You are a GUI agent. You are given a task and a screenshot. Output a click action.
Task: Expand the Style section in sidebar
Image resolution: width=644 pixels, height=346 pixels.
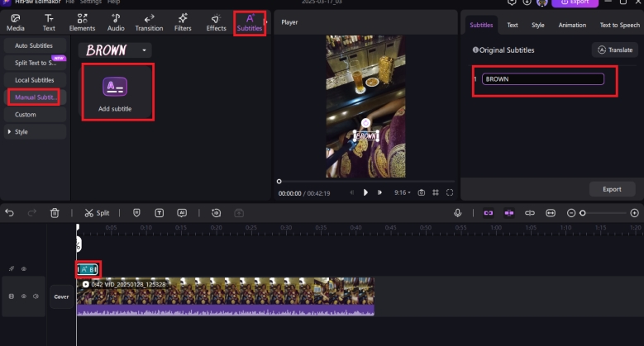[35, 131]
